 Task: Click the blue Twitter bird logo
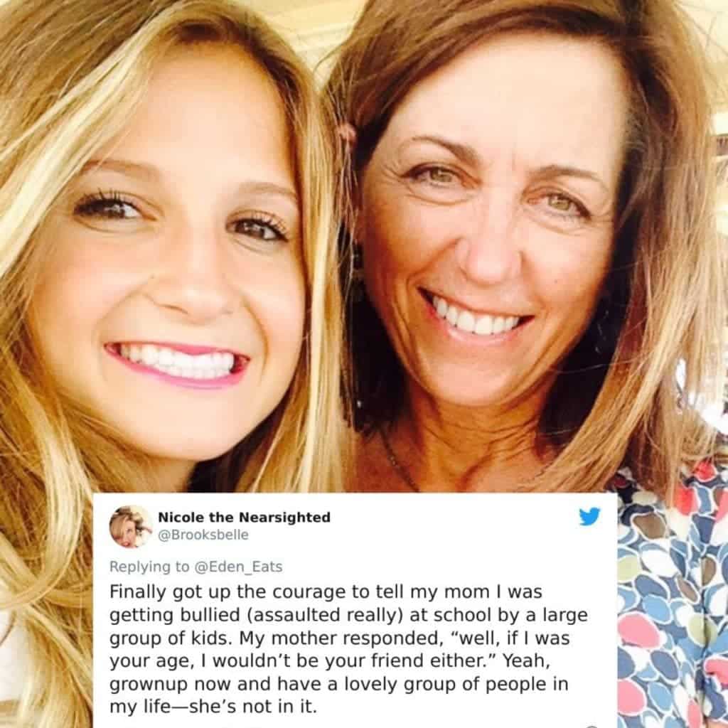589,516
